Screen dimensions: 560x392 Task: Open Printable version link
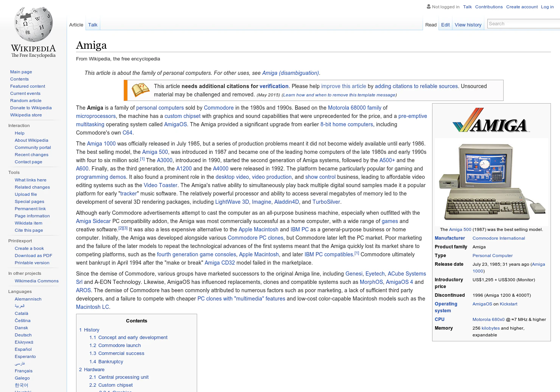point(32,263)
